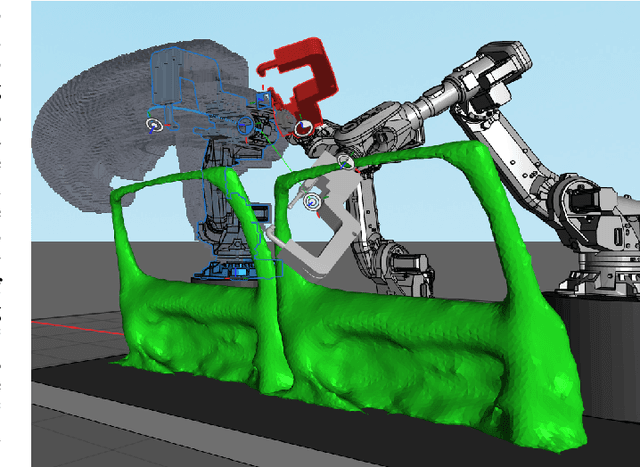This screenshot has height=467, width=640.
Task: Click the red-and-white frame marker below red gripper
Action: (x=302, y=129)
